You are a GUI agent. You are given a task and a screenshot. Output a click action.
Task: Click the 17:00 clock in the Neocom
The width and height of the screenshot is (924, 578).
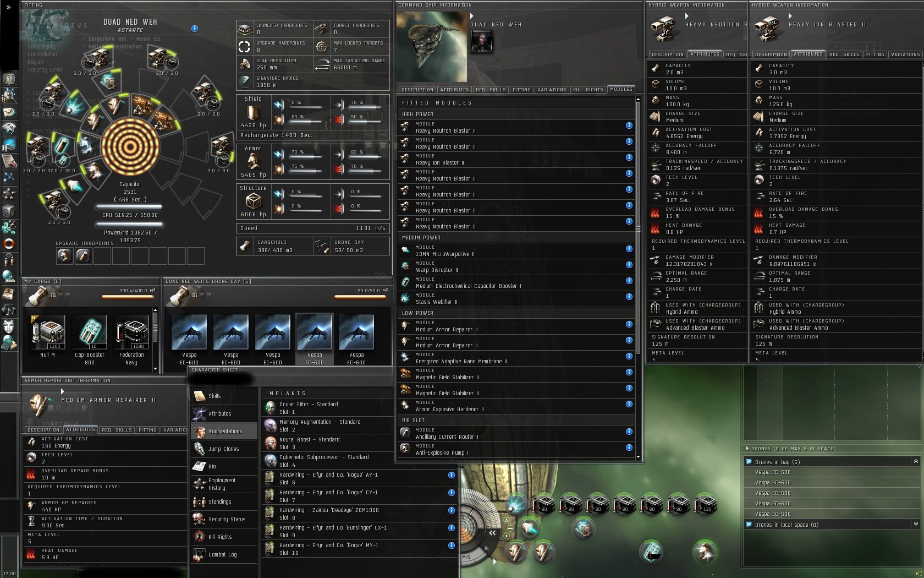click(x=9, y=574)
